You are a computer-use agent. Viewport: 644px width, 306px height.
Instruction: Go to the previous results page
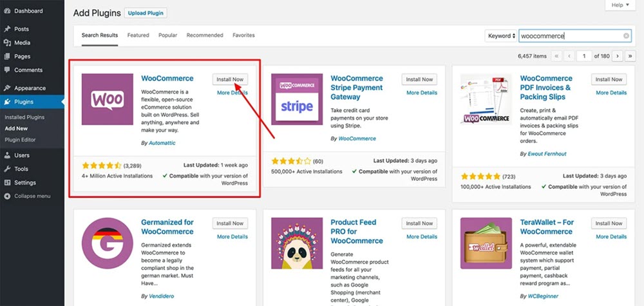(x=569, y=56)
